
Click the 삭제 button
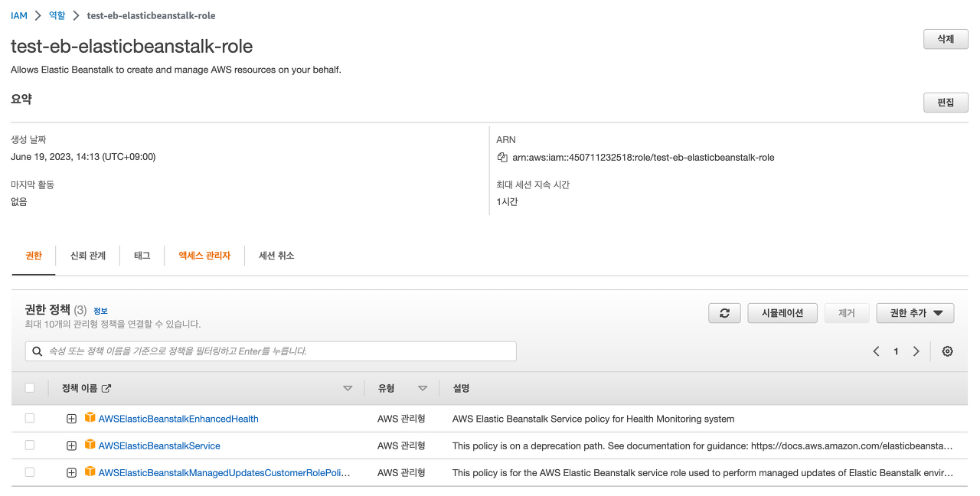point(946,39)
